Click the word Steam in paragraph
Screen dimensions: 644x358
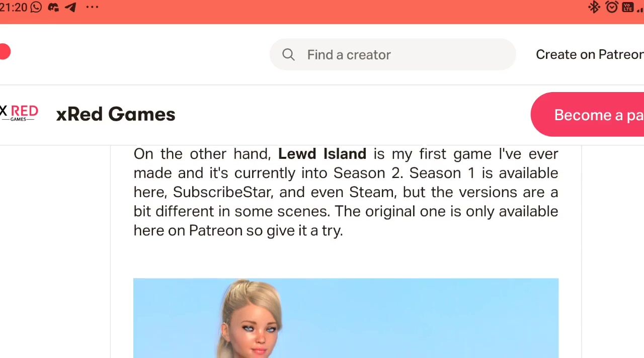pyautogui.click(x=371, y=192)
